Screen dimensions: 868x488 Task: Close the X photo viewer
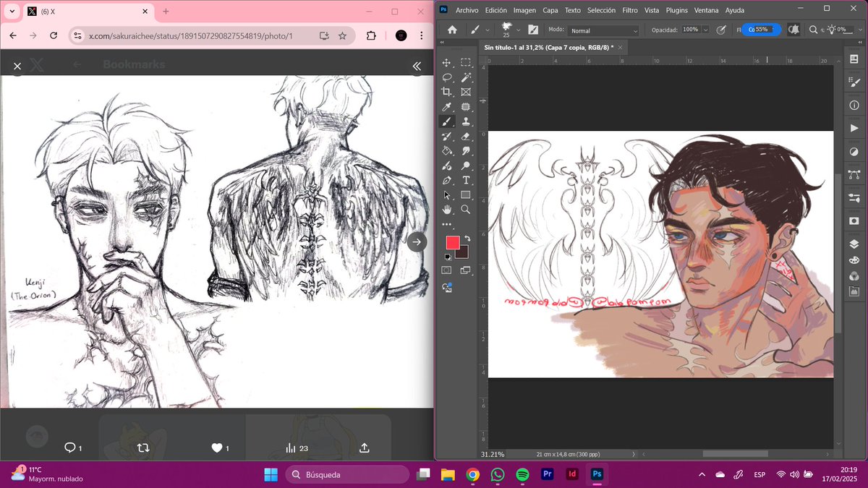pos(17,66)
